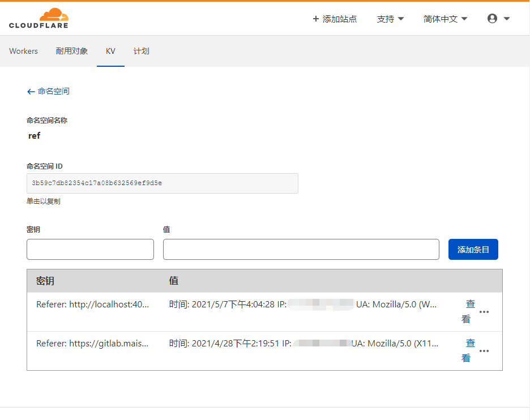Image resolution: width=530 pixels, height=420 pixels.
Task: Open the 计划 tab
Action: coord(142,51)
